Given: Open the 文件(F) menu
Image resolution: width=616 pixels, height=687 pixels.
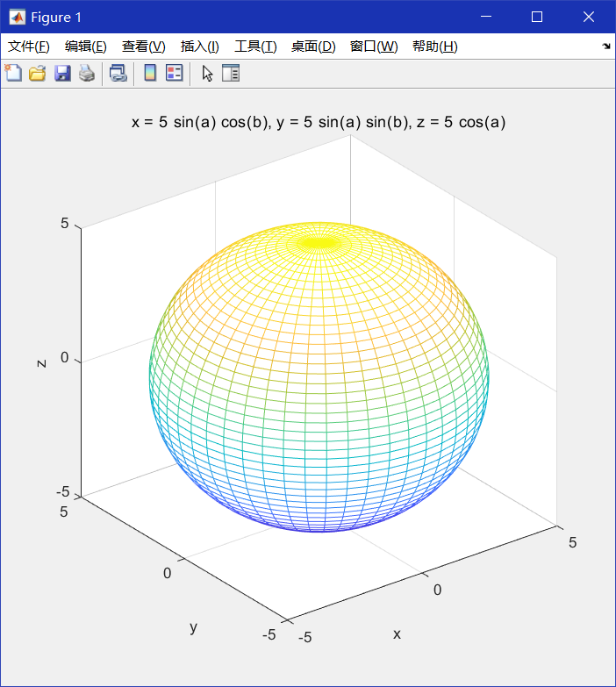Looking at the screenshot, I should point(28,47).
